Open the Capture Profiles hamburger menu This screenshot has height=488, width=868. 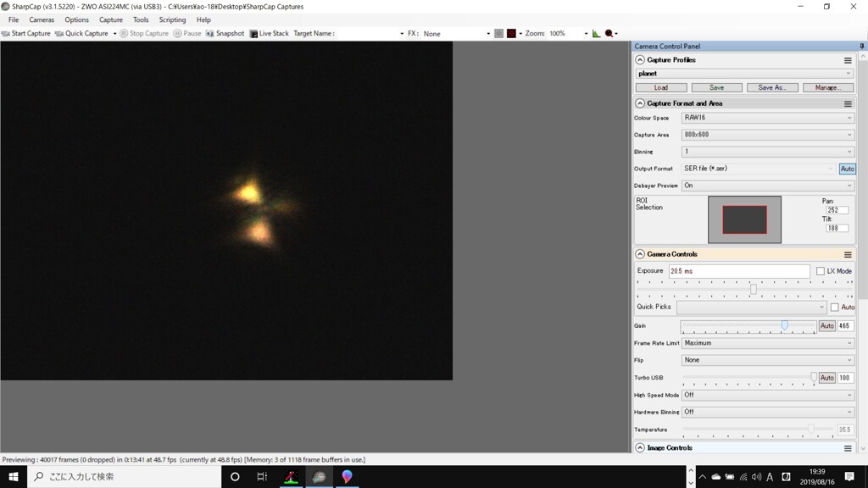(848, 60)
